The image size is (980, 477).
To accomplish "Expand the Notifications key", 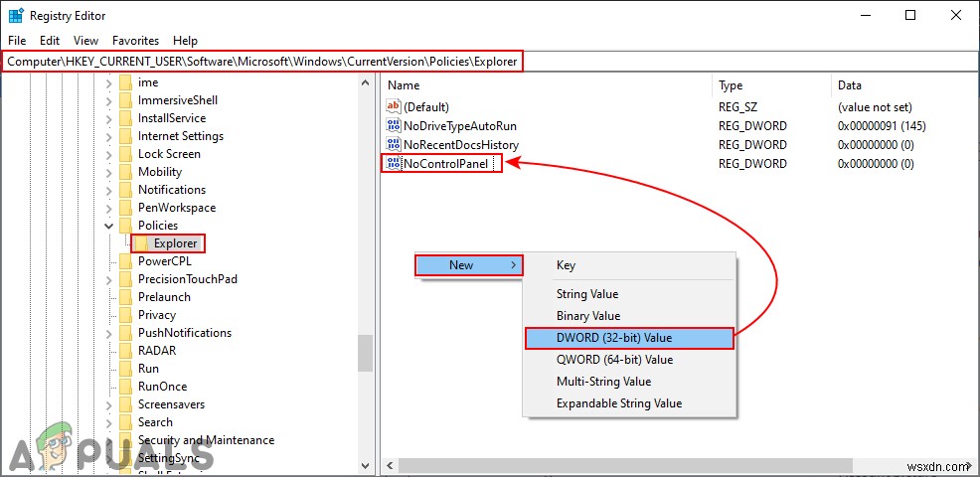I will coord(109,190).
